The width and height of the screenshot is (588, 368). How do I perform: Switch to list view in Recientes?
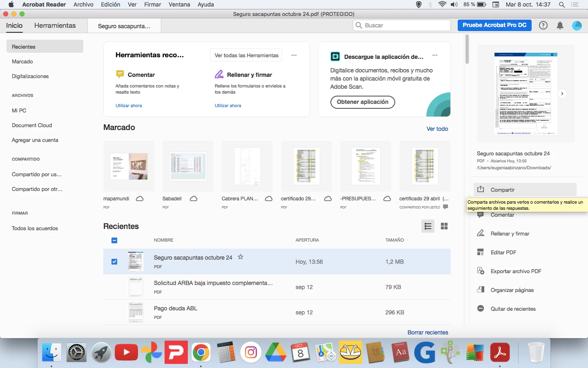[428, 226]
